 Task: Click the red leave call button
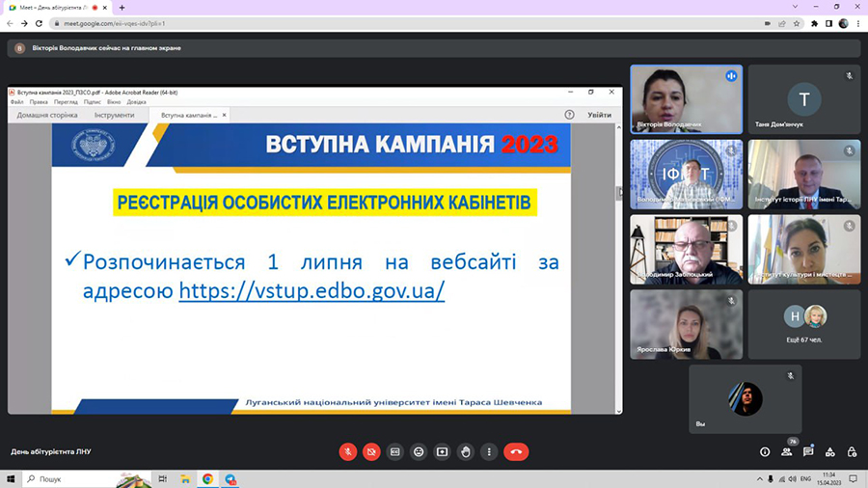(x=516, y=452)
